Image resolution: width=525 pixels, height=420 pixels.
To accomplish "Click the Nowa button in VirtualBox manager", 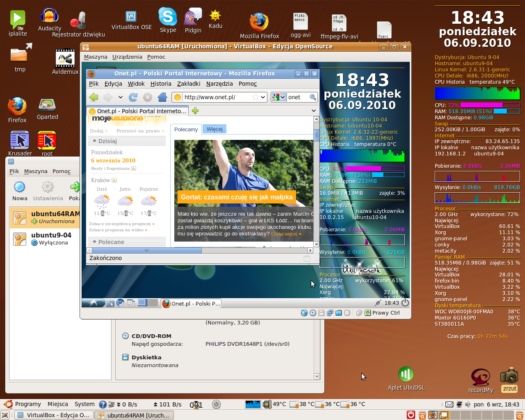I will (20, 191).
